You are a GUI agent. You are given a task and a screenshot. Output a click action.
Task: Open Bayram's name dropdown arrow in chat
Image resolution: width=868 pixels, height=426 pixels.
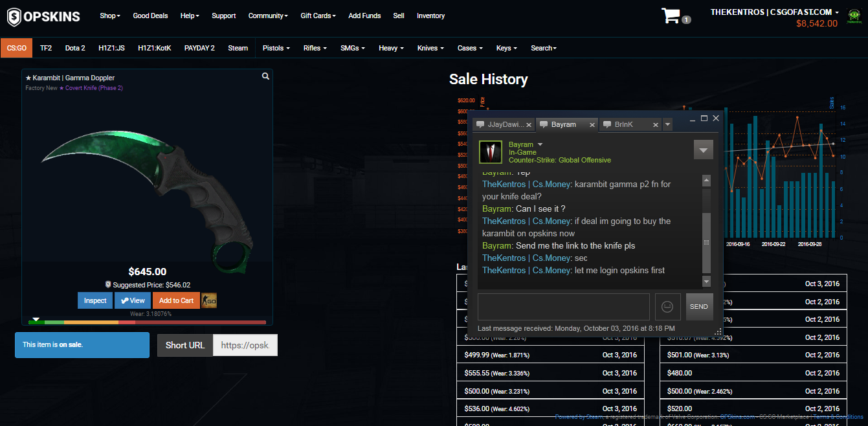coord(540,144)
